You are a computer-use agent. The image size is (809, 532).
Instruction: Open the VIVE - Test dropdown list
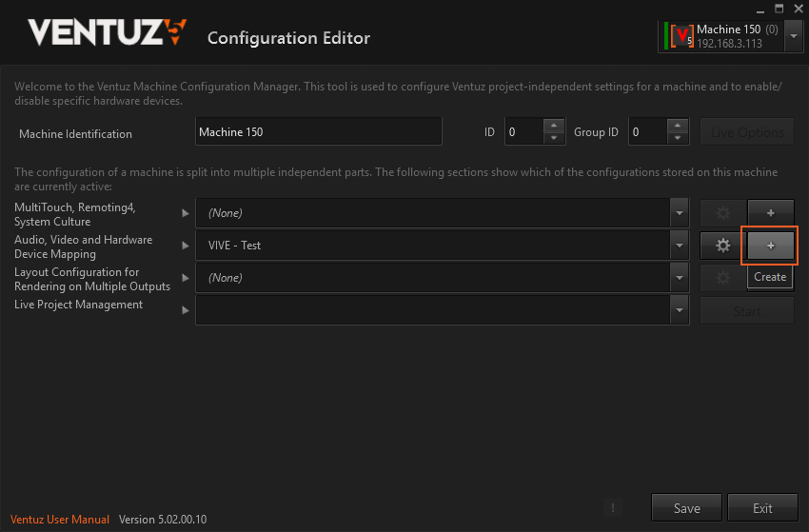tap(679, 246)
